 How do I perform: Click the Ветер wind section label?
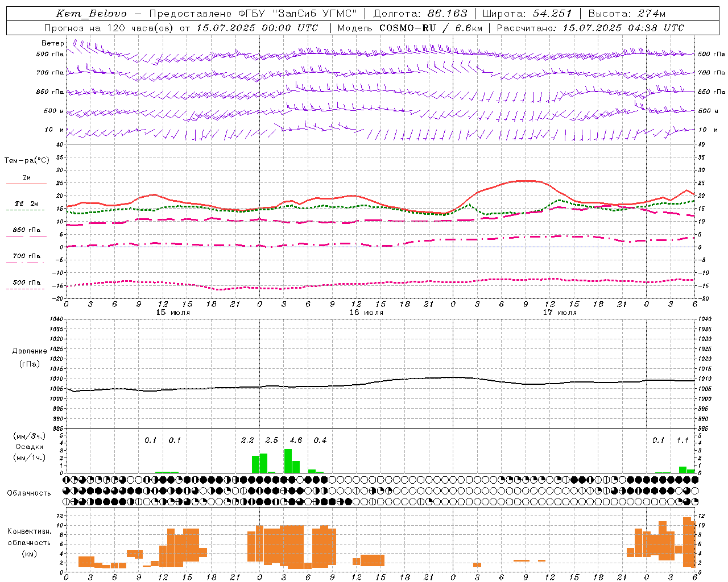[x=53, y=43]
